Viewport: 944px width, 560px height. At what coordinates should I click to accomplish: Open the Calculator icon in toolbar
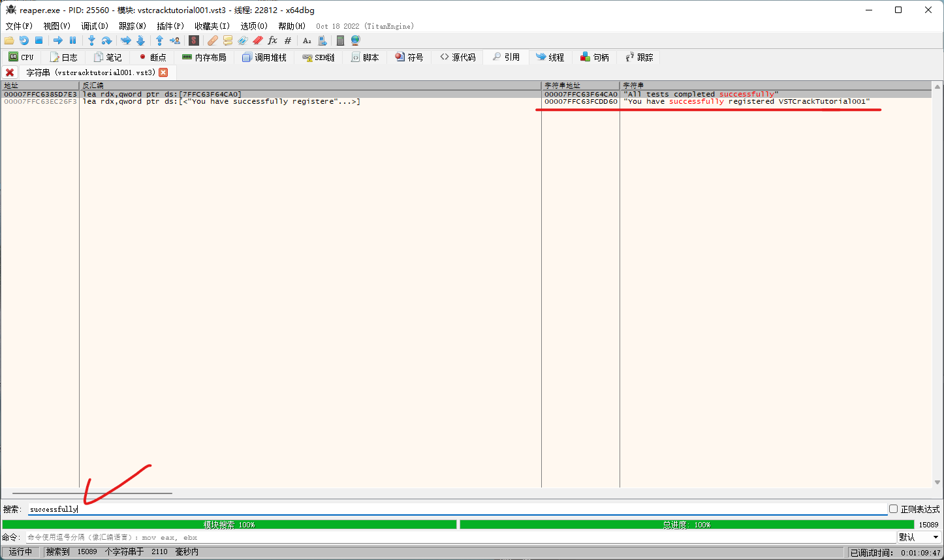pos(340,40)
